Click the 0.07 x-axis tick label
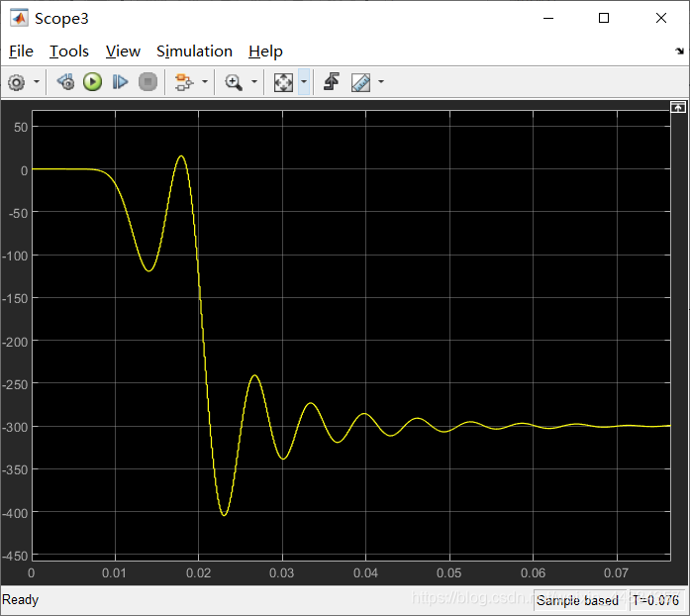 click(616, 572)
